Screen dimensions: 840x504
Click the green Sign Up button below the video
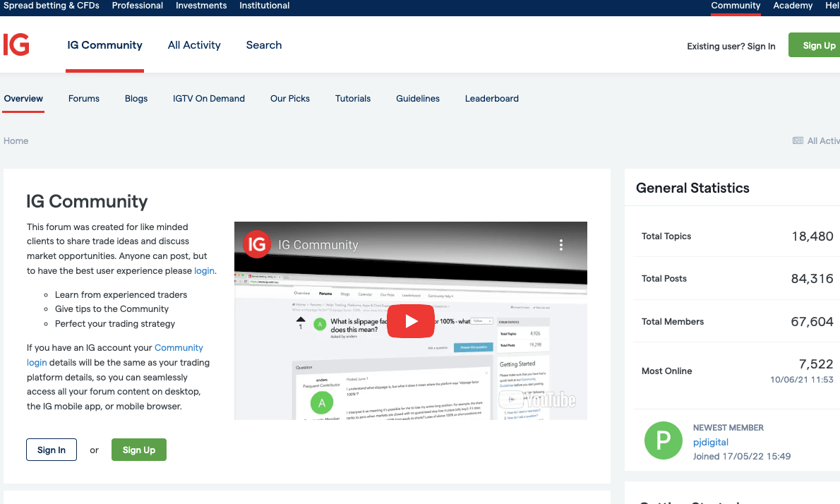tap(139, 450)
